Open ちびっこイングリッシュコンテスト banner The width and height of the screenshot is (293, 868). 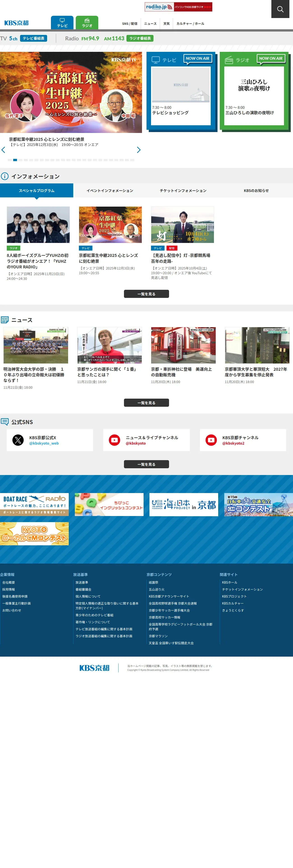click(x=109, y=505)
